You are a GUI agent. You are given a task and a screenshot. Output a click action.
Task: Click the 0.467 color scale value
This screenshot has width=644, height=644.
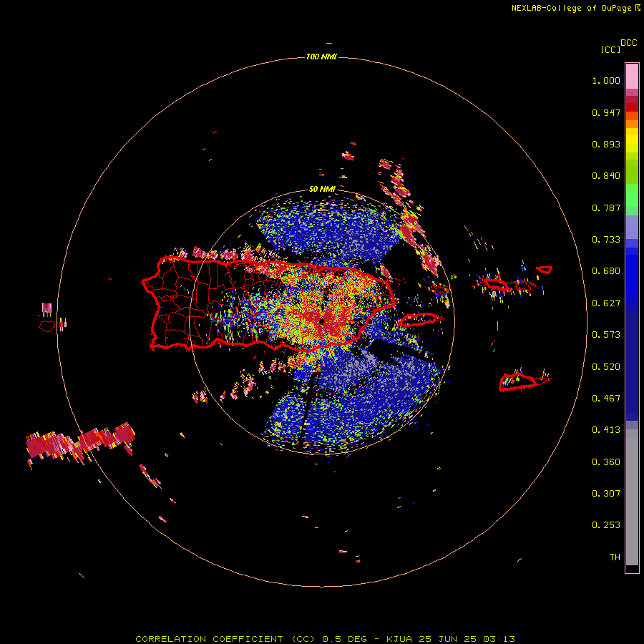606,399
